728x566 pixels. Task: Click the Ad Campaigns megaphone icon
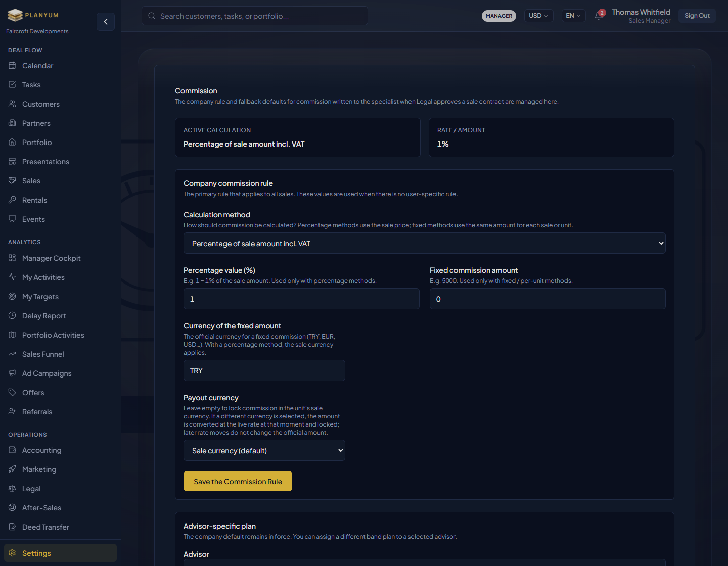pos(12,373)
